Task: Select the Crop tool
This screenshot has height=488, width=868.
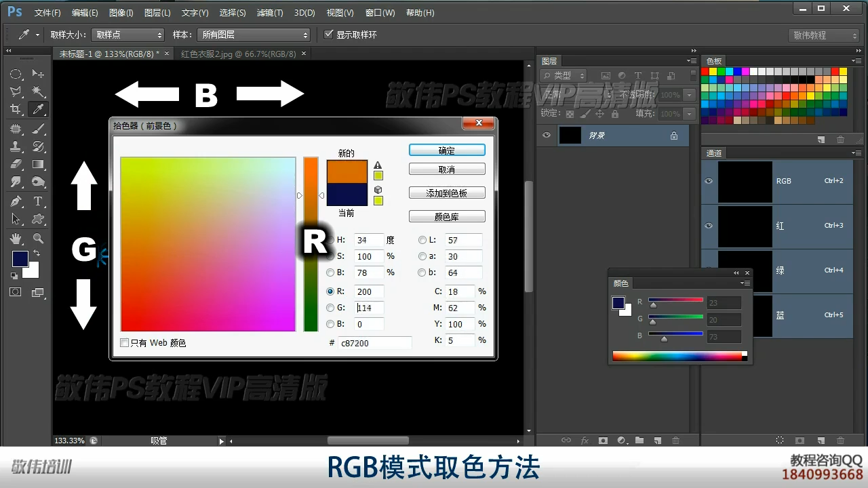Action: coord(16,109)
